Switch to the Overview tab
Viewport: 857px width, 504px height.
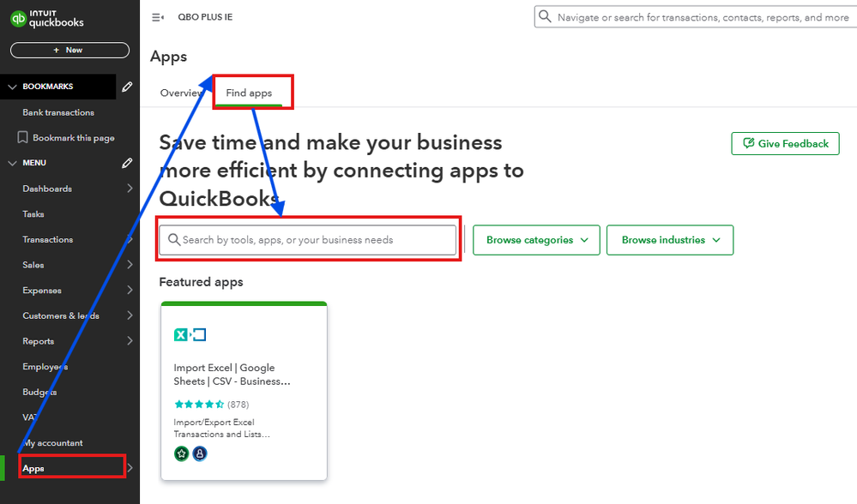[182, 93]
